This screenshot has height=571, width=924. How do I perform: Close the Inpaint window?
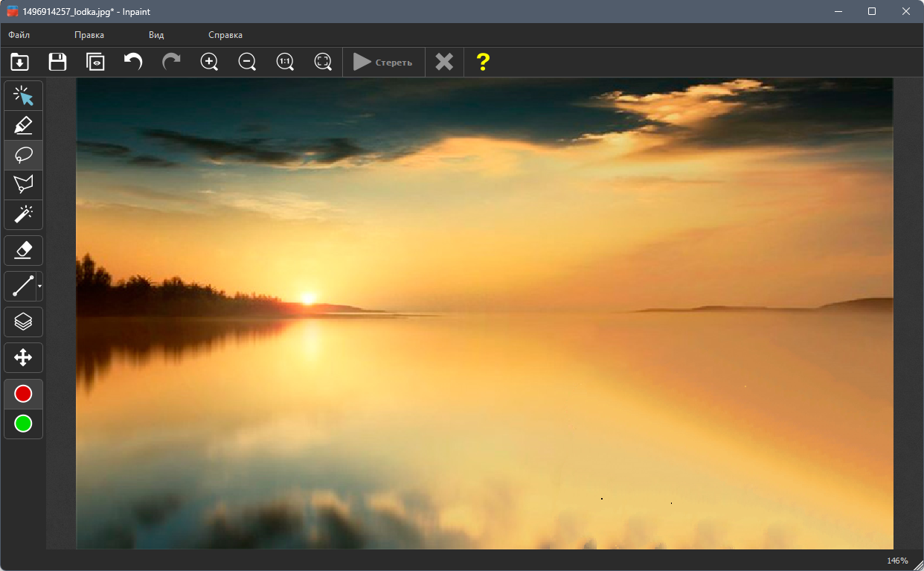906,11
